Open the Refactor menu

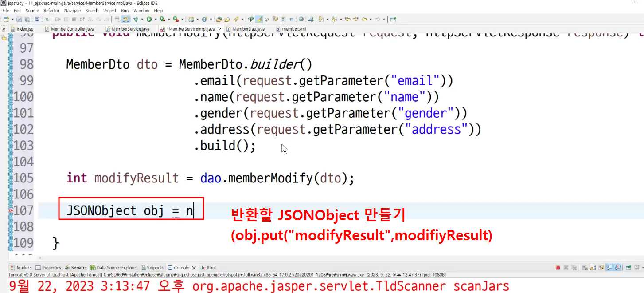[x=51, y=11]
